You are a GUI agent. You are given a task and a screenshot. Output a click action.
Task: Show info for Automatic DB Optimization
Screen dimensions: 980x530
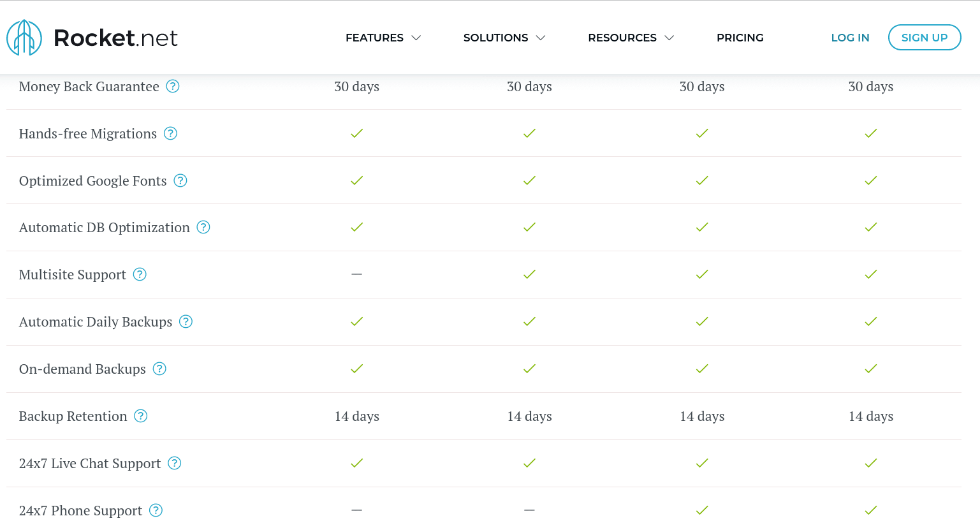click(x=203, y=227)
